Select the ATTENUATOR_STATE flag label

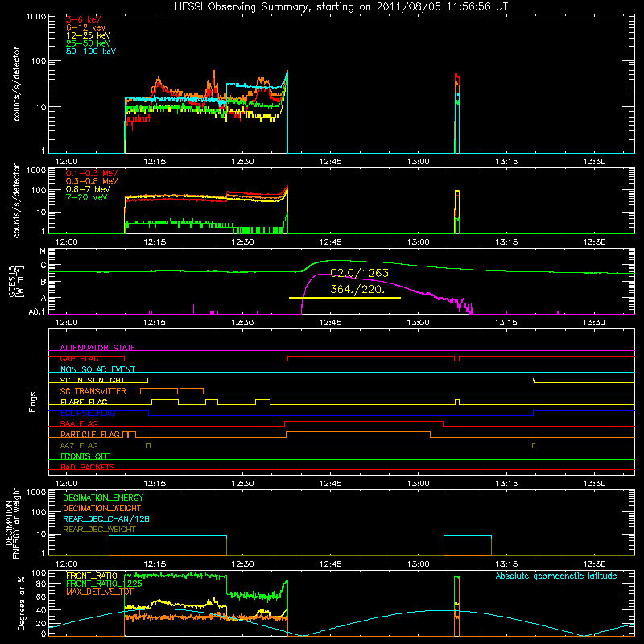click(x=97, y=348)
